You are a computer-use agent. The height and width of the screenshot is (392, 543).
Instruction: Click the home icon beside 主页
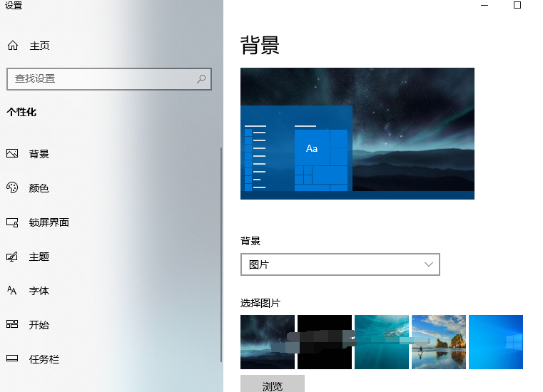point(12,46)
